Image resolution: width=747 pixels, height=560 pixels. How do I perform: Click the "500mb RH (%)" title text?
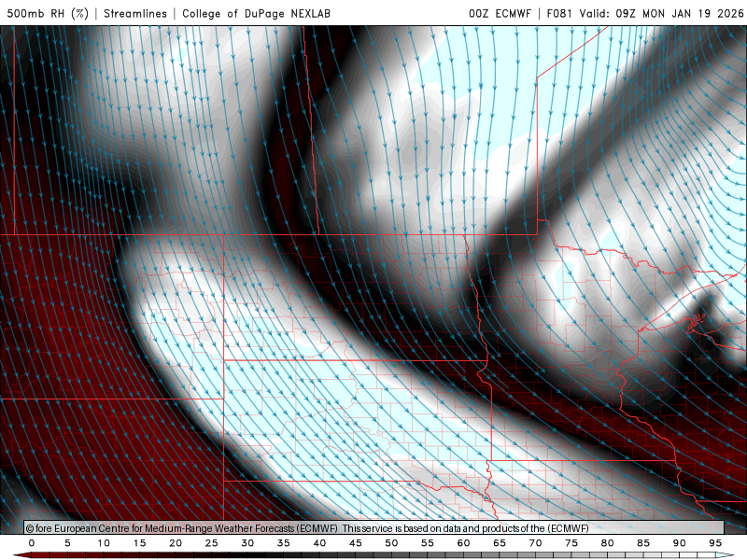click(48, 13)
